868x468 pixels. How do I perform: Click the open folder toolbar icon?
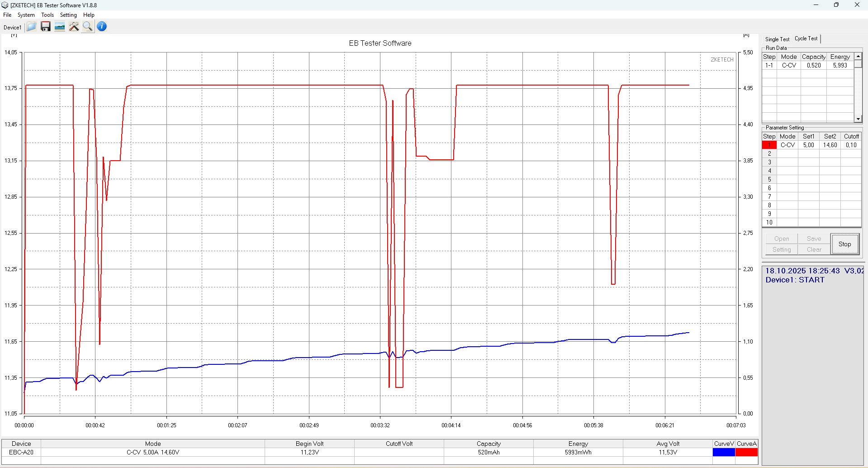click(x=31, y=27)
